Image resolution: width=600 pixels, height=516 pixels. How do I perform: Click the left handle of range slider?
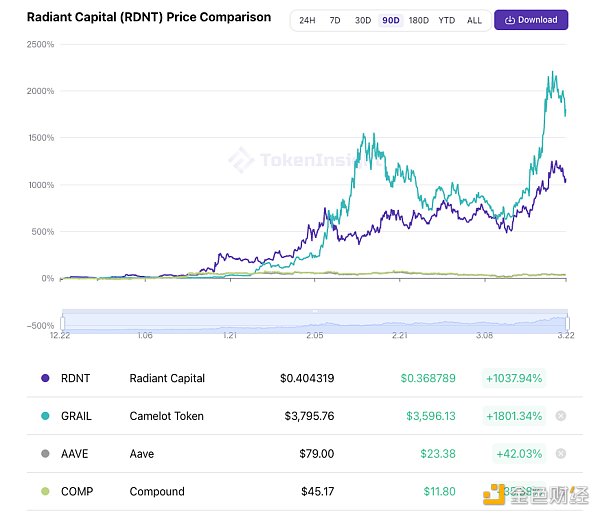63,321
